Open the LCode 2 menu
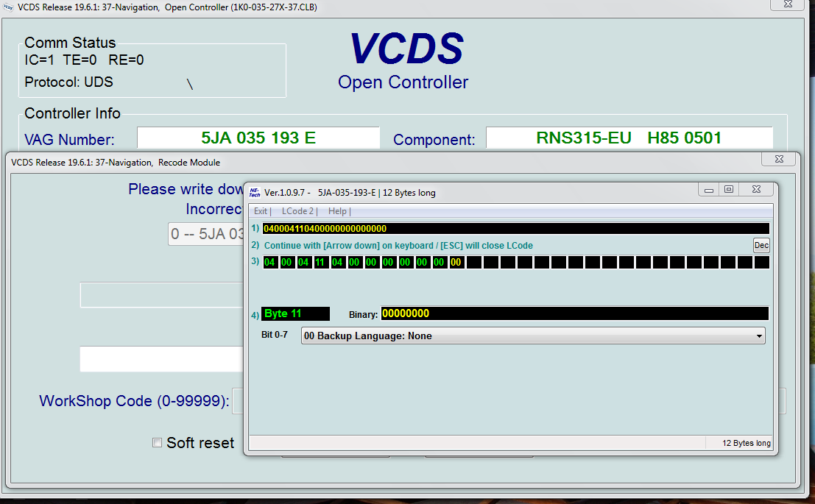815x504 pixels. pyautogui.click(x=298, y=211)
